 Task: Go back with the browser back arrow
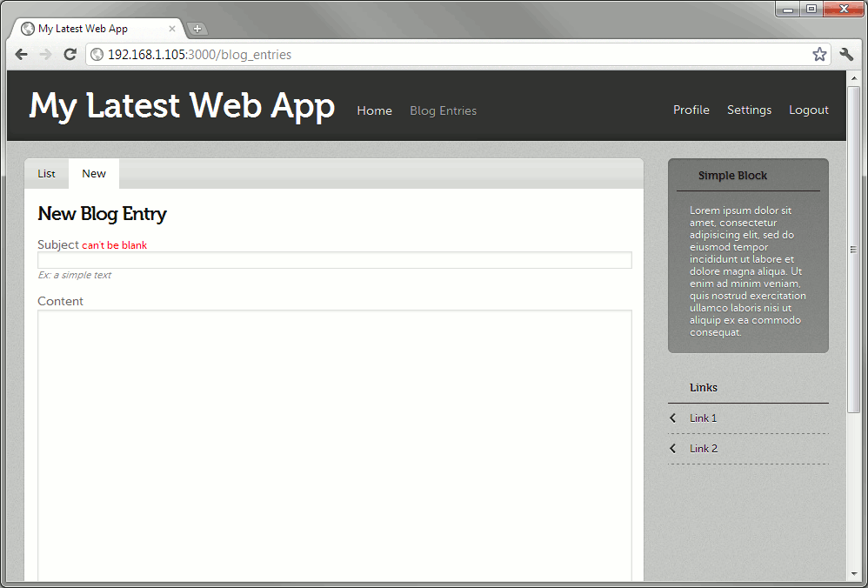21,54
